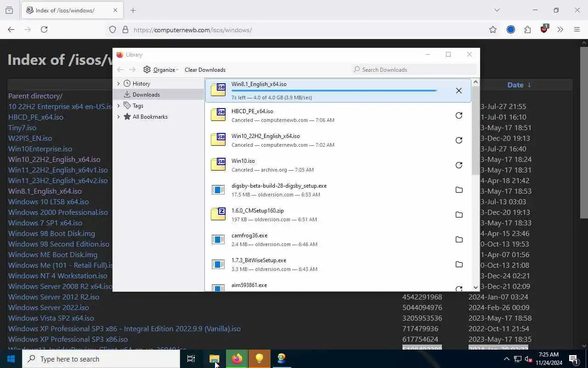Go back in the Firefox browser

coord(11,29)
